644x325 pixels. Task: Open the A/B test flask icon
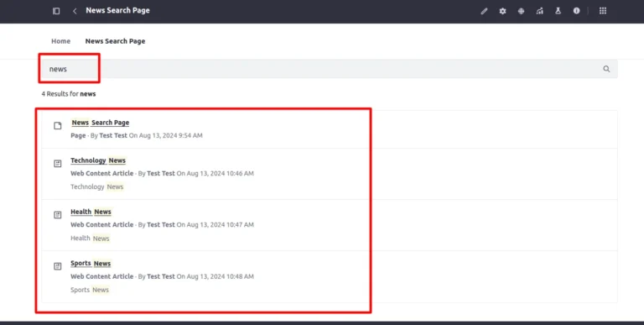pos(558,11)
